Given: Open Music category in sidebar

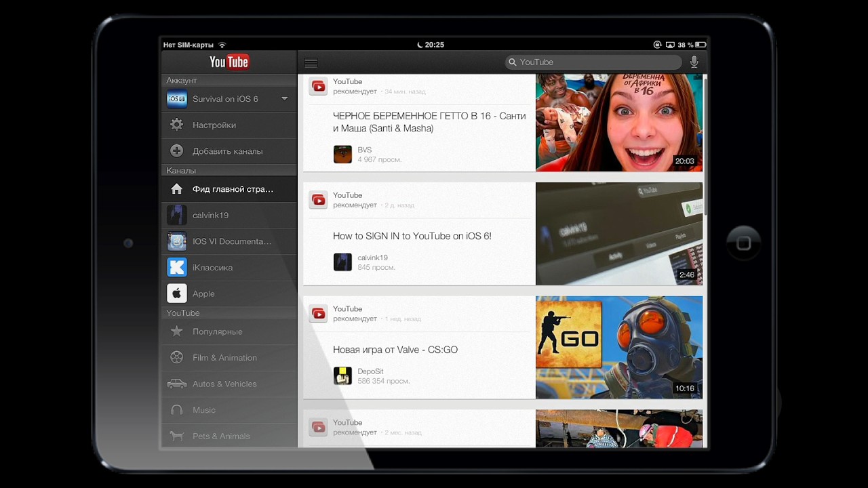Looking at the screenshot, I should pos(229,410).
